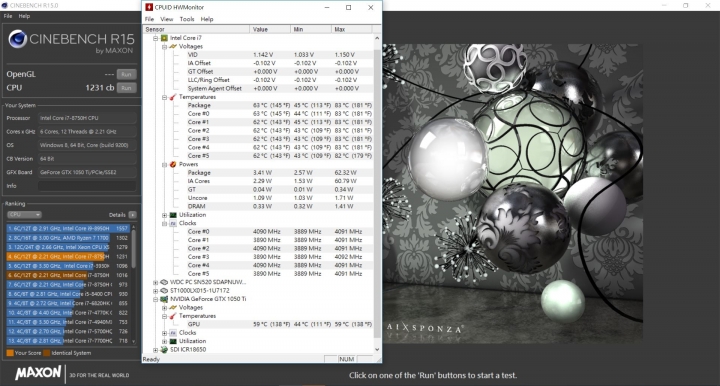Click the HWMonitor vertical scrollbar down arrow
Image resolution: width=720 pixels, height=386 pixels.
(x=377, y=349)
